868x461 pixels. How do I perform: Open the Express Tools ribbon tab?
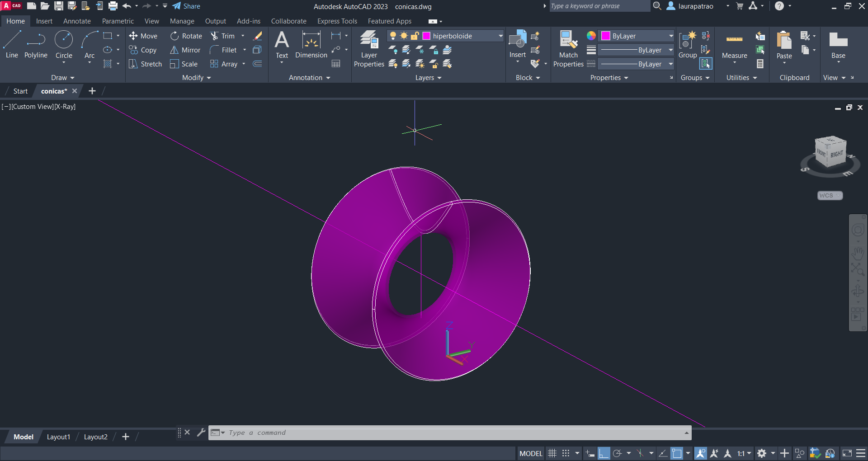click(x=337, y=21)
